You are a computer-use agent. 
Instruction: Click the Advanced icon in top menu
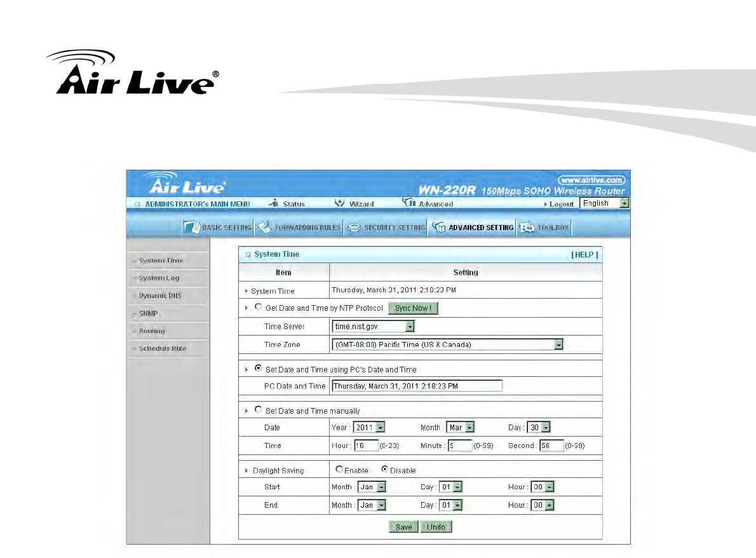coord(409,203)
